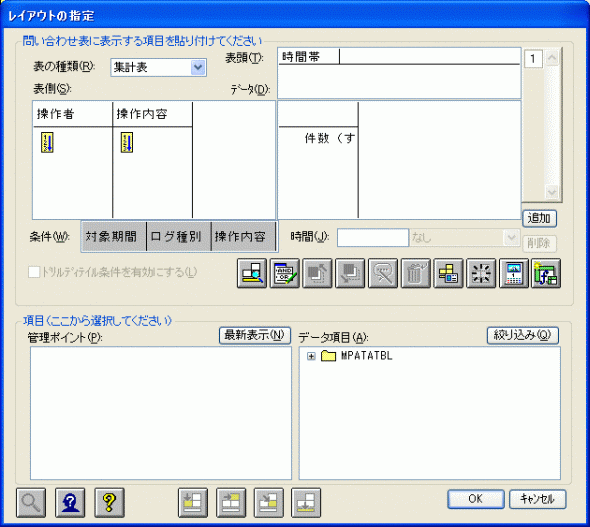
Task: Click the blue head question mark icon
Action: click(x=70, y=503)
